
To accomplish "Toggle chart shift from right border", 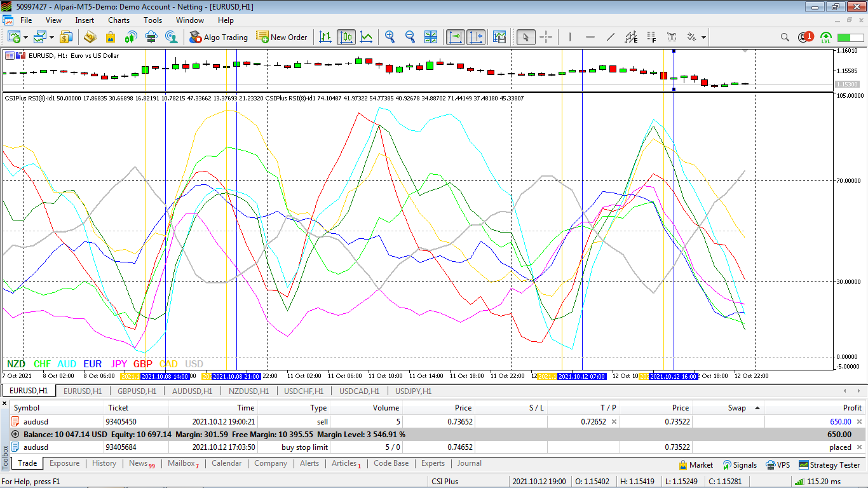I will [x=476, y=37].
